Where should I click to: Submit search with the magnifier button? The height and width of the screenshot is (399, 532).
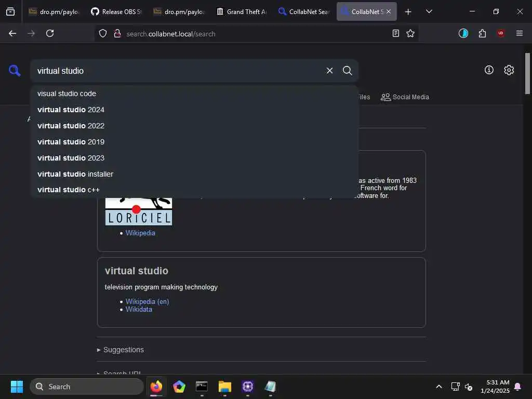(x=347, y=71)
